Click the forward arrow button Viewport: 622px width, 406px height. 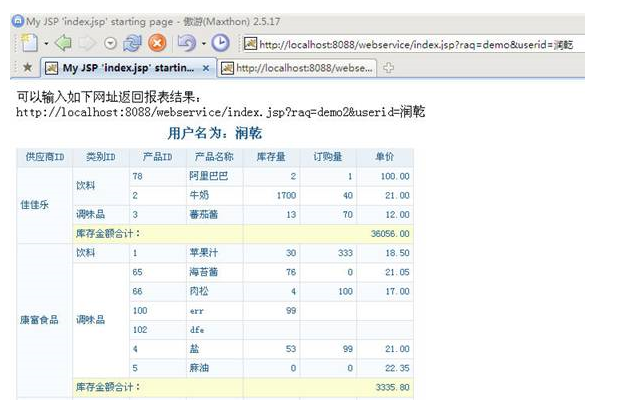(x=86, y=43)
